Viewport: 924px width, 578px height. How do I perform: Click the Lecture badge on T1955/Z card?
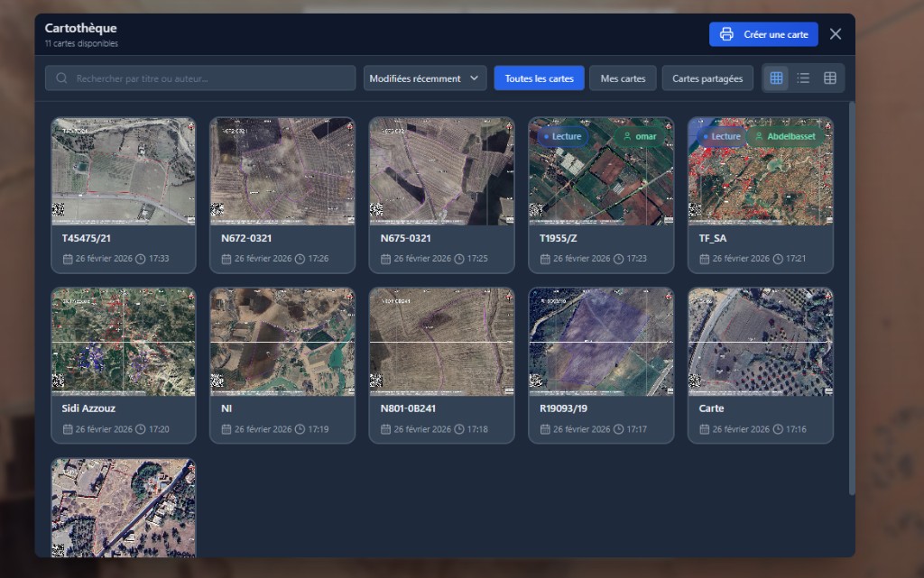(562, 136)
